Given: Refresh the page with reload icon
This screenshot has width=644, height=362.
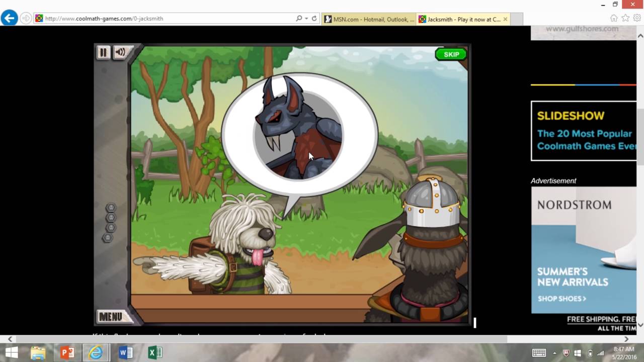Looking at the screenshot, I should [314, 19].
